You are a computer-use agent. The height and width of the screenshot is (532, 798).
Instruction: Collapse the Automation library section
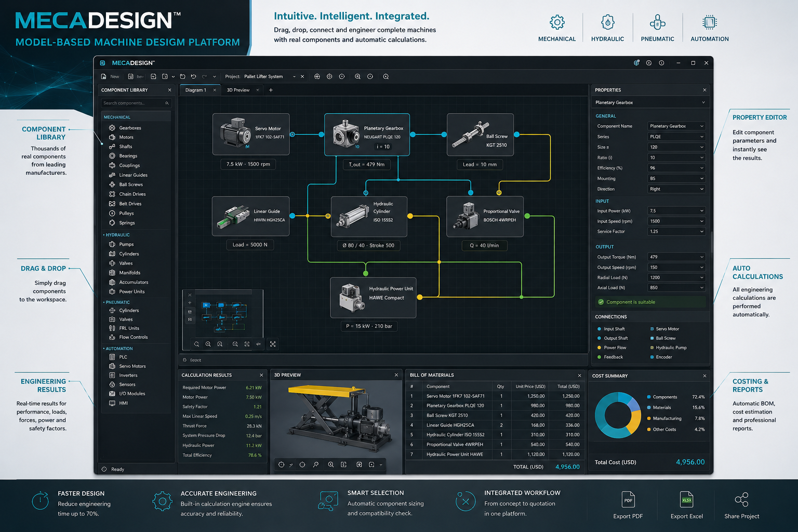point(118,349)
